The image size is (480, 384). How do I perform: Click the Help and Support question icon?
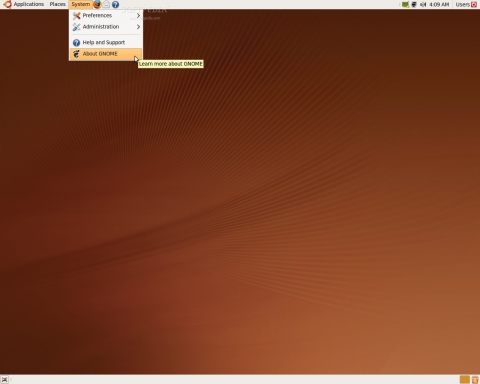[x=76, y=43]
